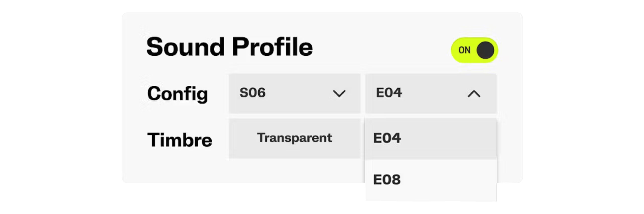Open the S06 Config dropdown
This screenshot has width=644, height=214.
click(294, 93)
